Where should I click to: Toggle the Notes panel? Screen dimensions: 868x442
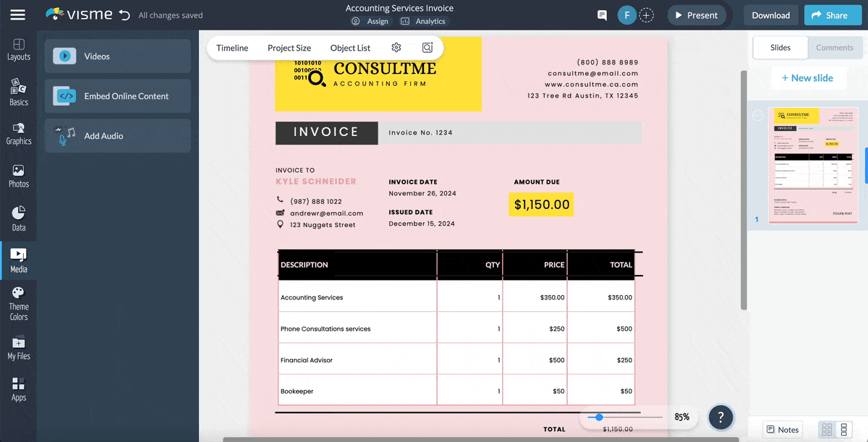click(x=782, y=430)
